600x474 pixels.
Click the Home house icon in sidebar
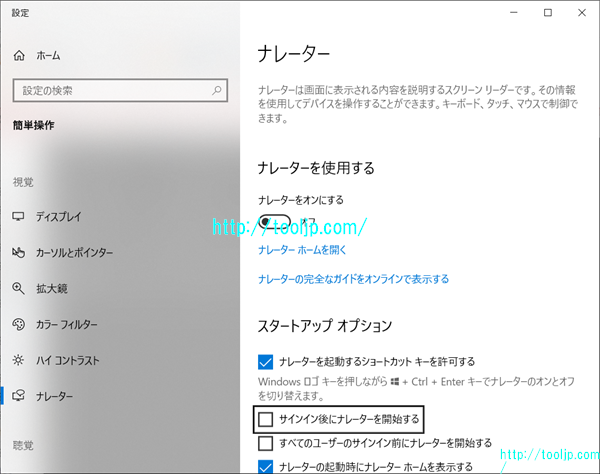point(19,56)
